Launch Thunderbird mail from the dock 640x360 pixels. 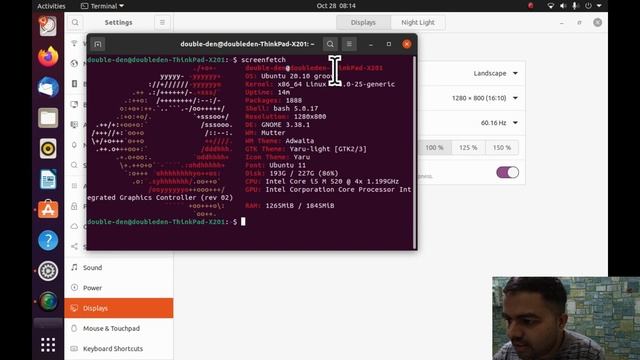coord(48,87)
